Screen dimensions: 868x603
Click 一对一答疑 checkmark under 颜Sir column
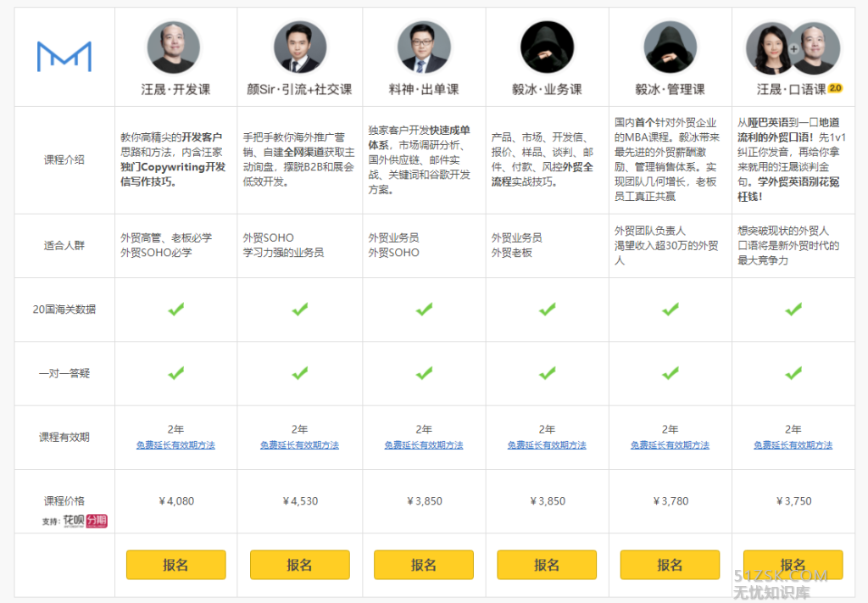(300, 373)
